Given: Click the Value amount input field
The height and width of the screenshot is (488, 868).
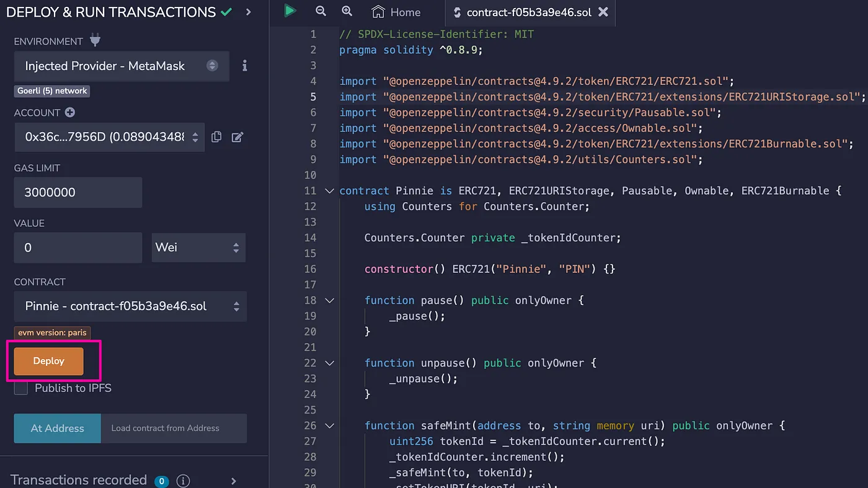Looking at the screenshot, I should click(78, 247).
